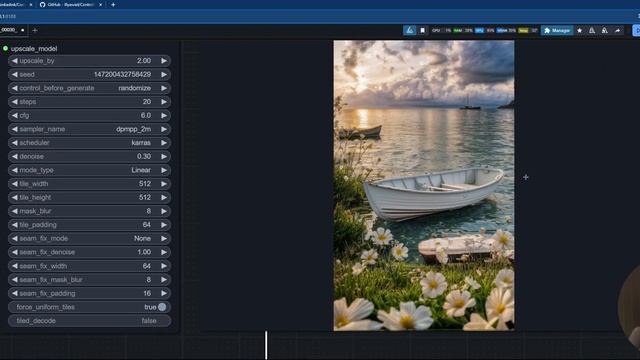Open seam_fix_mode None dropdown

[x=89, y=238]
